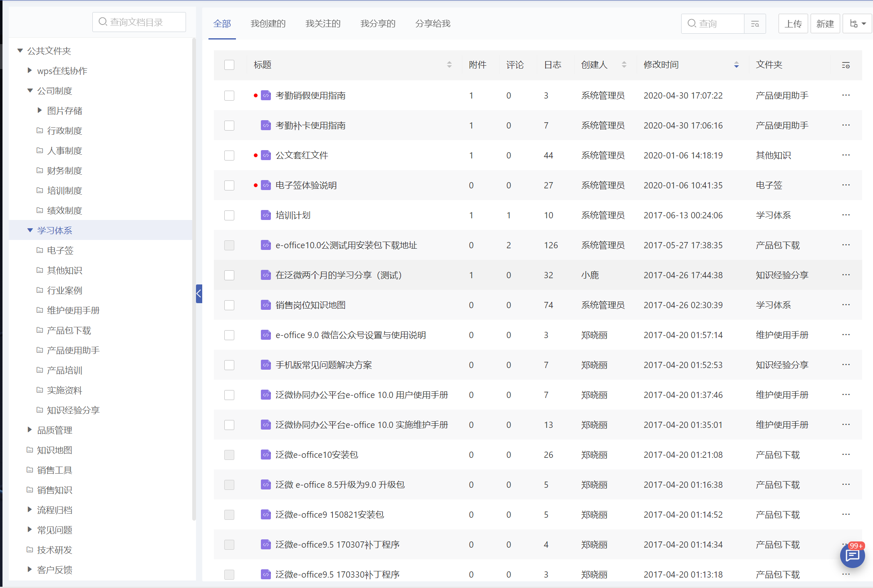873x588 pixels.
Task: Open more actions for 公文套红文件
Action: [x=846, y=155]
